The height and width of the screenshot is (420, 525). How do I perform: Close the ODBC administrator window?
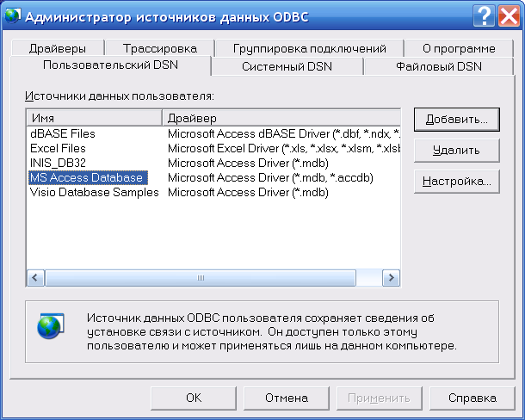509,15
